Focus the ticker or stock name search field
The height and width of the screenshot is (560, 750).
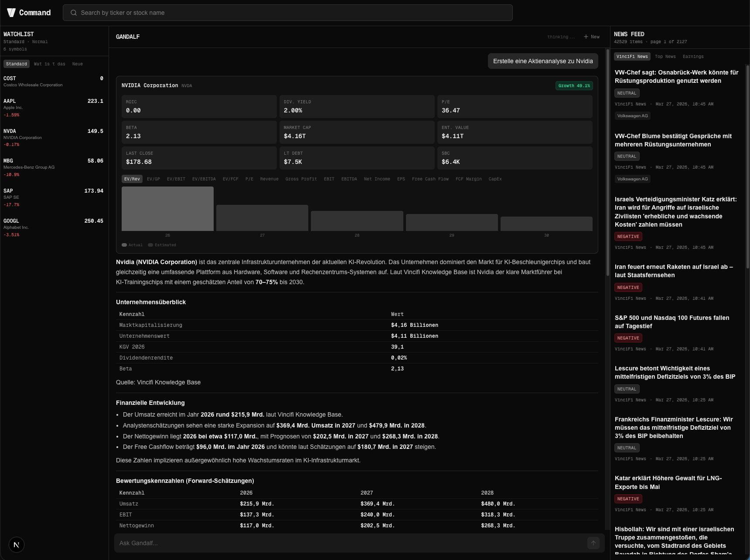coord(288,13)
